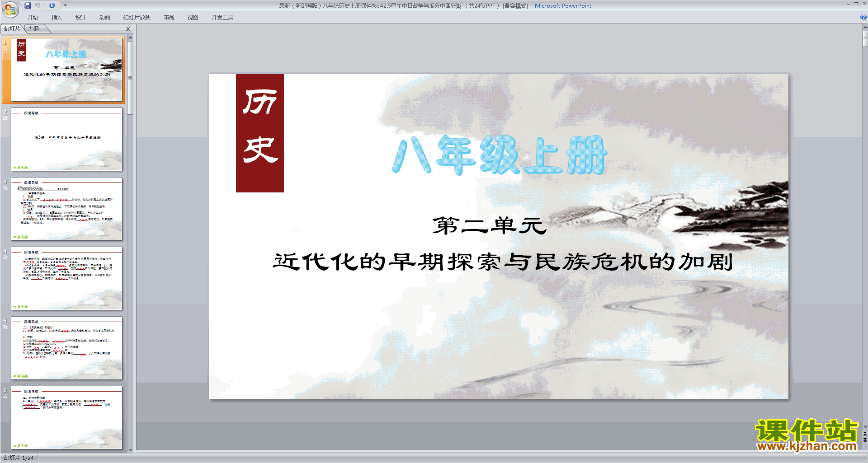Open the 审阅 ribbon tab
This screenshot has width=868, height=463.
[169, 17]
